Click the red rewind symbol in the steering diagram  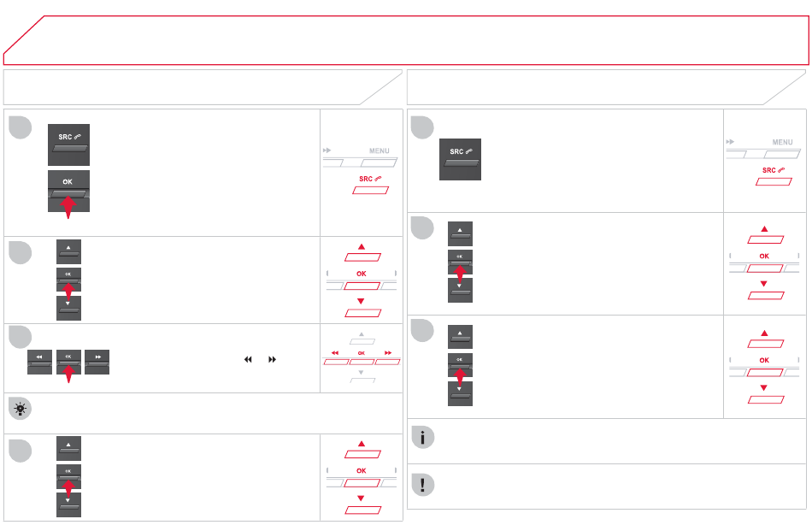coord(335,353)
